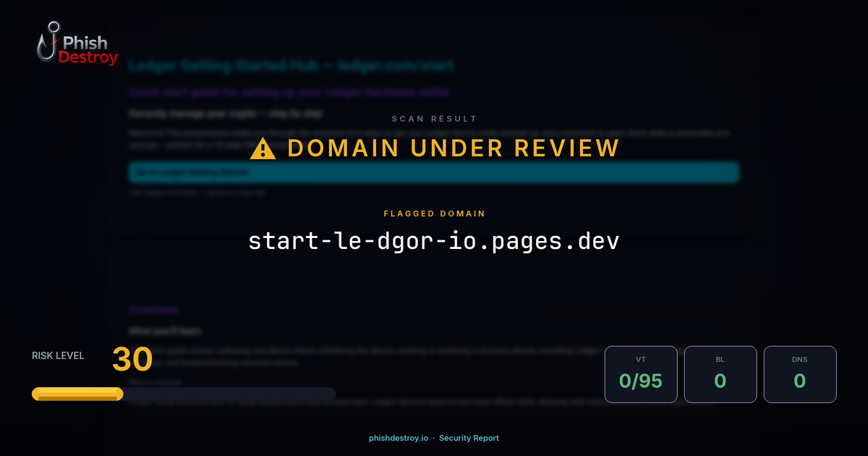868x456 pixels.
Task: Click the RISK LEVEL label
Action: 58,355
